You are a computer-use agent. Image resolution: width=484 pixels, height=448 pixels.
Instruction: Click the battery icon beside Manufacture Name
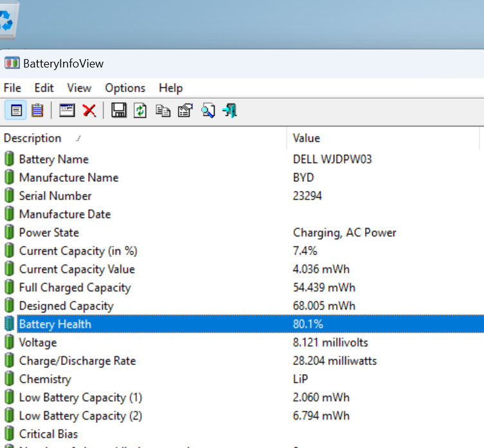pos(9,177)
